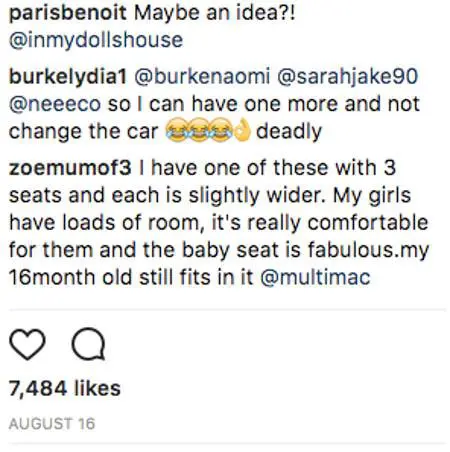Image resolution: width=450 pixels, height=452 pixels.
Task: Click the "Maybe an idea?!" comment text
Action: (x=215, y=13)
